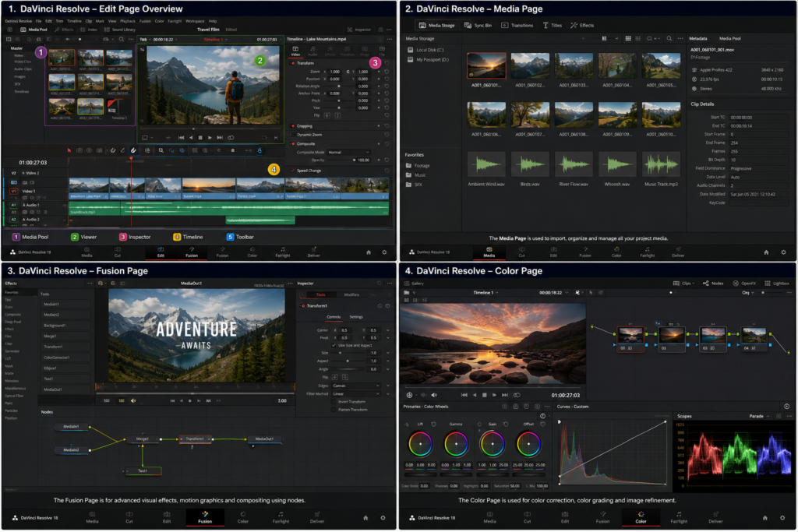798x532 pixels.
Task: Toggle the Transform section in Edit Page Inspector
Action: (x=293, y=63)
